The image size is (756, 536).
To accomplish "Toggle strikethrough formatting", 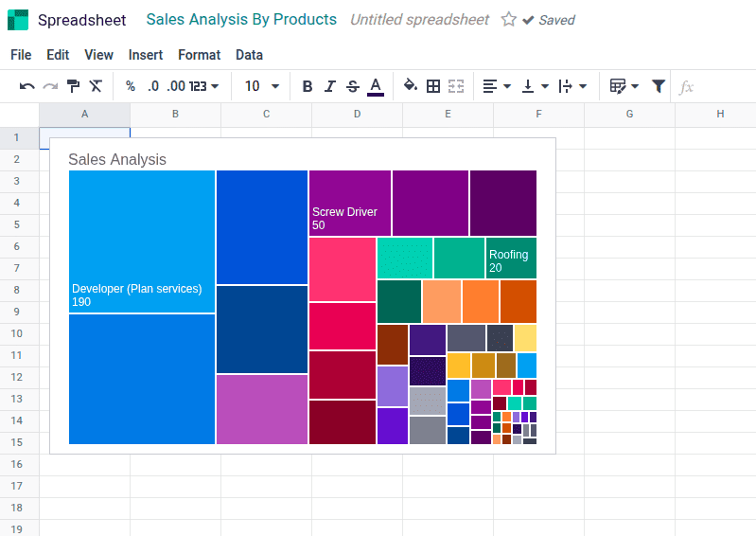I will (353, 86).
